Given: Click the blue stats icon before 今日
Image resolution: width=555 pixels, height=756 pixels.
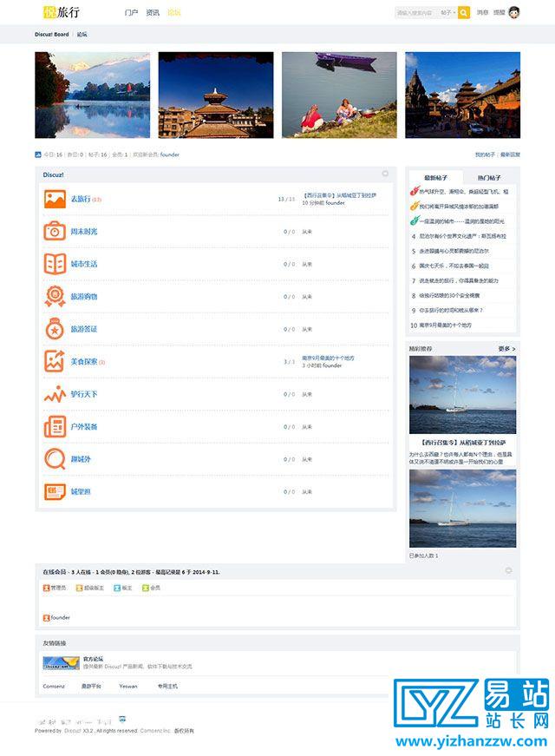Looking at the screenshot, I should [x=38, y=154].
